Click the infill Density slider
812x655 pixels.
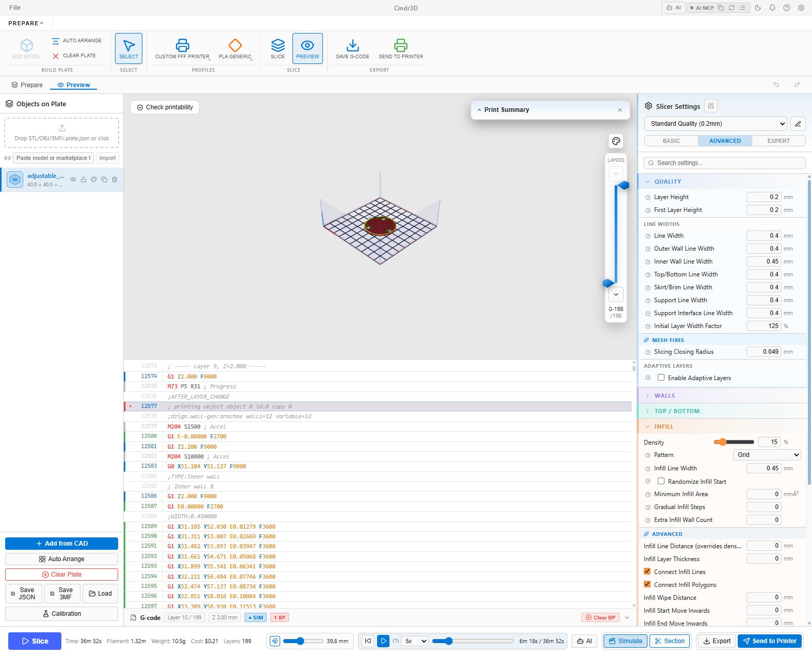(734, 442)
